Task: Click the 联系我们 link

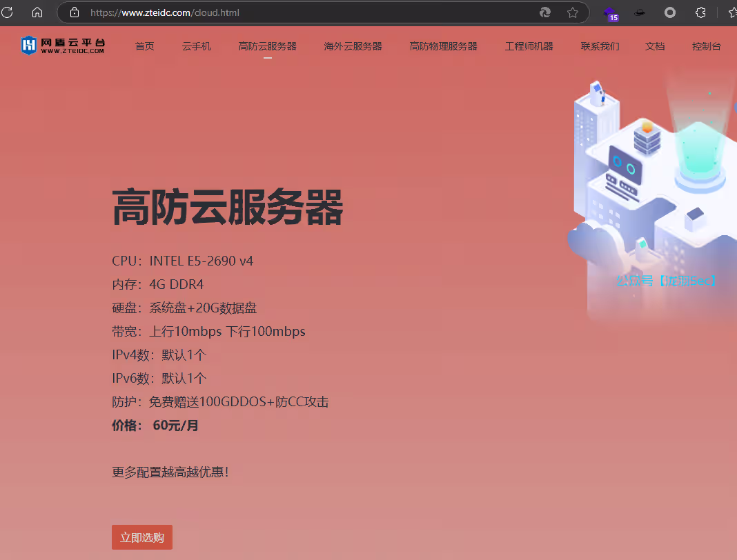Action: pos(600,46)
